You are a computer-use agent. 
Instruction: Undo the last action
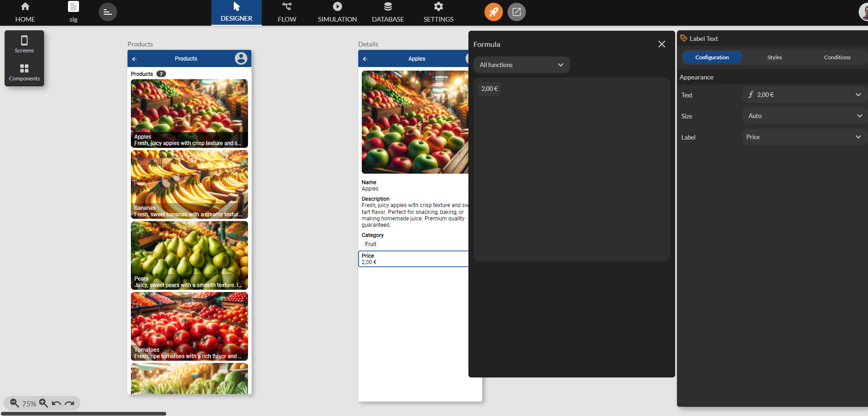(x=56, y=403)
